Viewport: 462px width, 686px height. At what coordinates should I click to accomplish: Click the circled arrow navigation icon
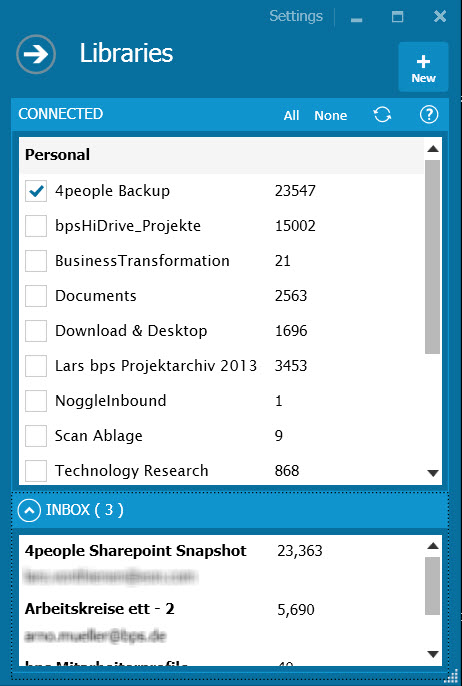pyautogui.click(x=36, y=54)
